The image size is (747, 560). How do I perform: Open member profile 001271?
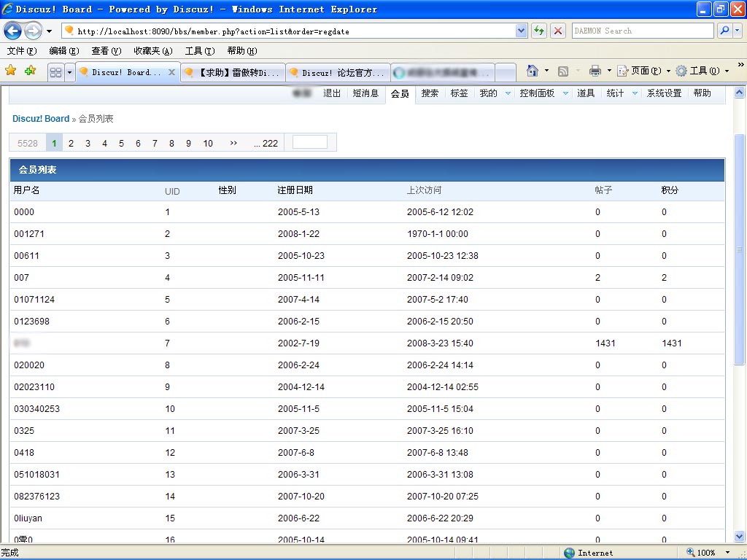(29, 234)
